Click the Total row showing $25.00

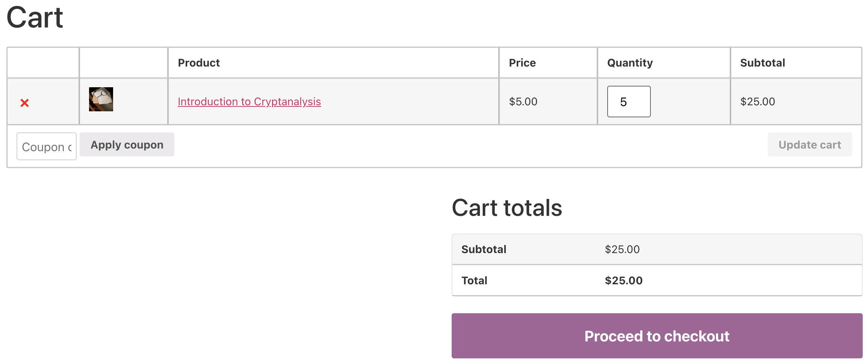point(656,280)
